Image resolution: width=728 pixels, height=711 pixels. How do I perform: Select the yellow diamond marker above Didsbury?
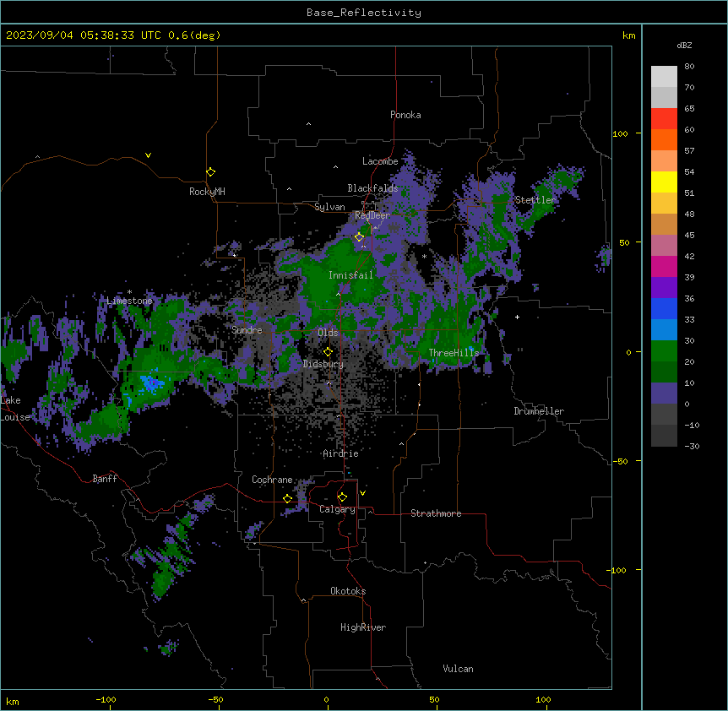(x=328, y=352)
